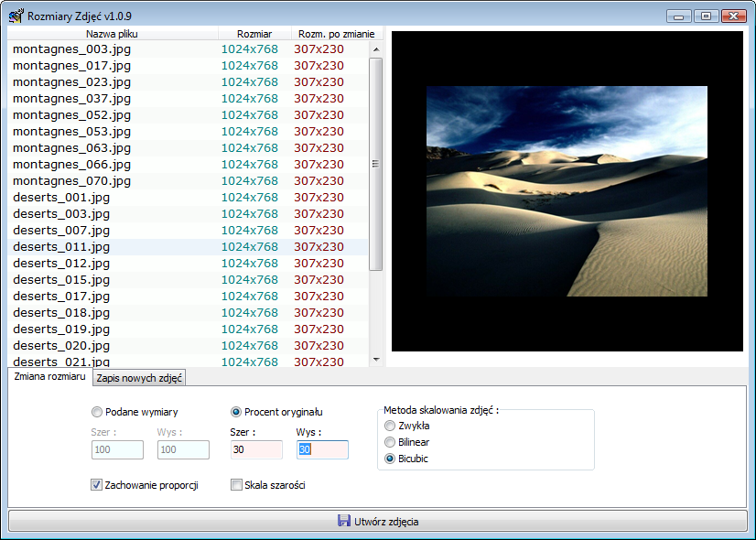
Task: Open the Zmiana rozmiaru tab
Action: 50,377
